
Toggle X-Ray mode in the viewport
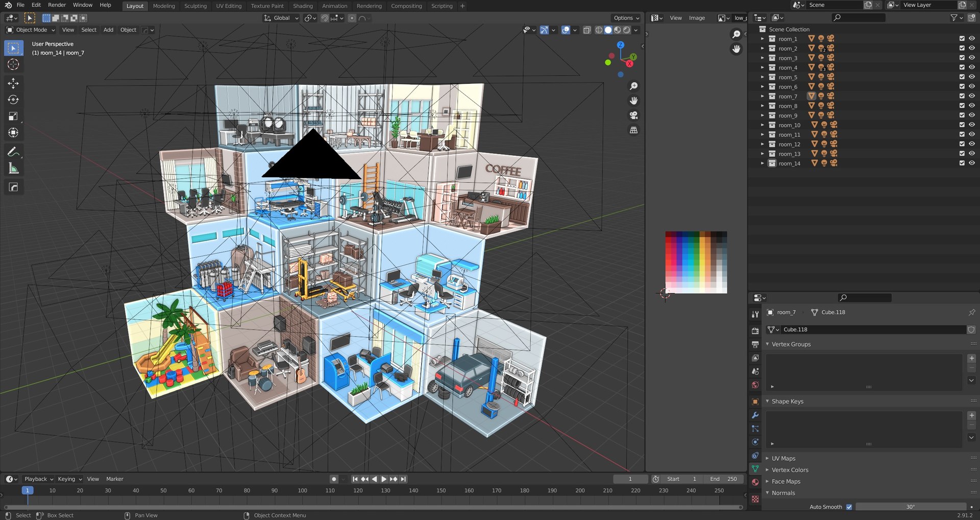pos(587,30)
